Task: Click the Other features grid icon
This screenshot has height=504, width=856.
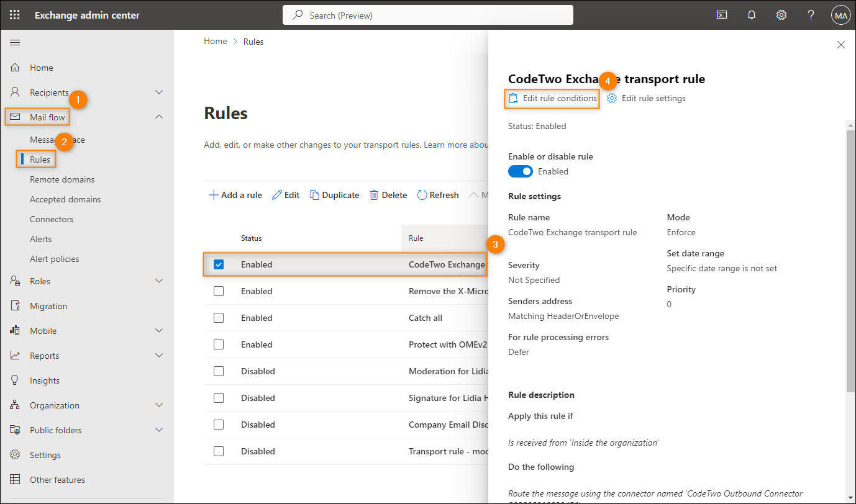Action: tap(16, 480)
